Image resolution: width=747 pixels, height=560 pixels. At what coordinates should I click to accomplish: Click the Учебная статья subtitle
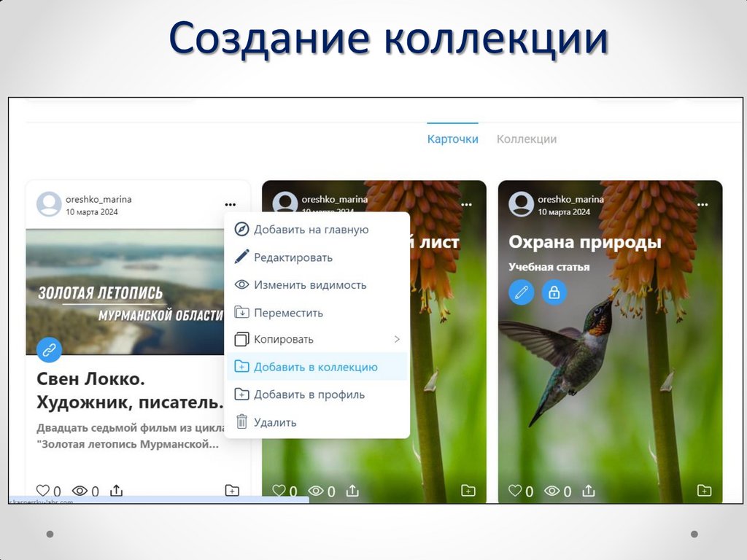coord(549,267)
